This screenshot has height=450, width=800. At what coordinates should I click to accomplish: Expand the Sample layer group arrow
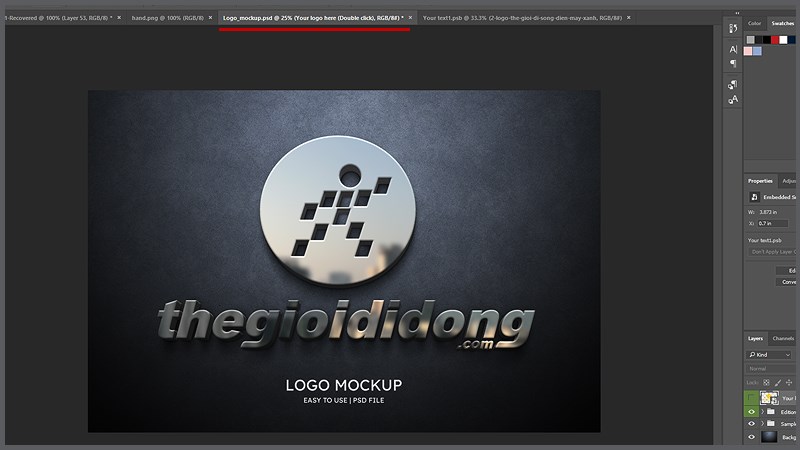(763, 424)
